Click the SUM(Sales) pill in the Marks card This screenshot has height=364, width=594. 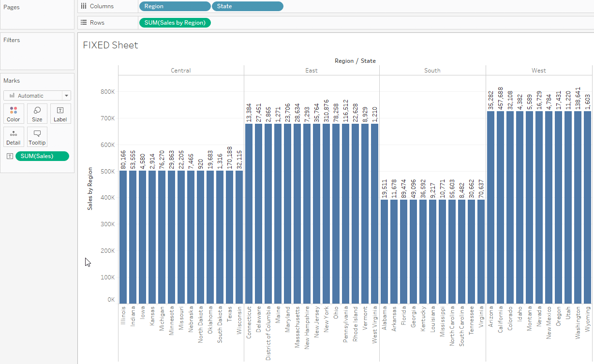pos(42,156)
